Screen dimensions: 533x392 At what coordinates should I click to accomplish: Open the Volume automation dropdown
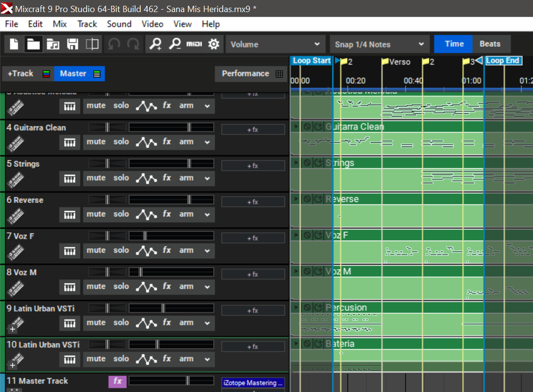pyautogui.click(x=275, y=44)
